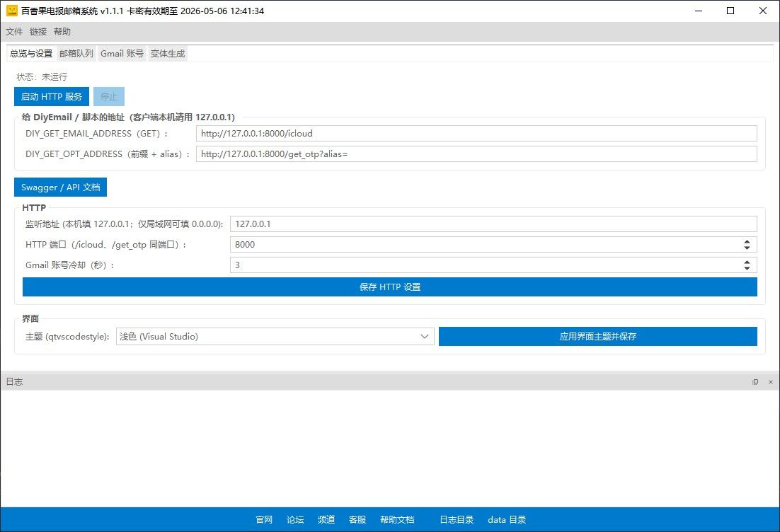Screen dimensions: 780x532
Task: Open the 帮助文档 link in footer
Action: point(397,520)
